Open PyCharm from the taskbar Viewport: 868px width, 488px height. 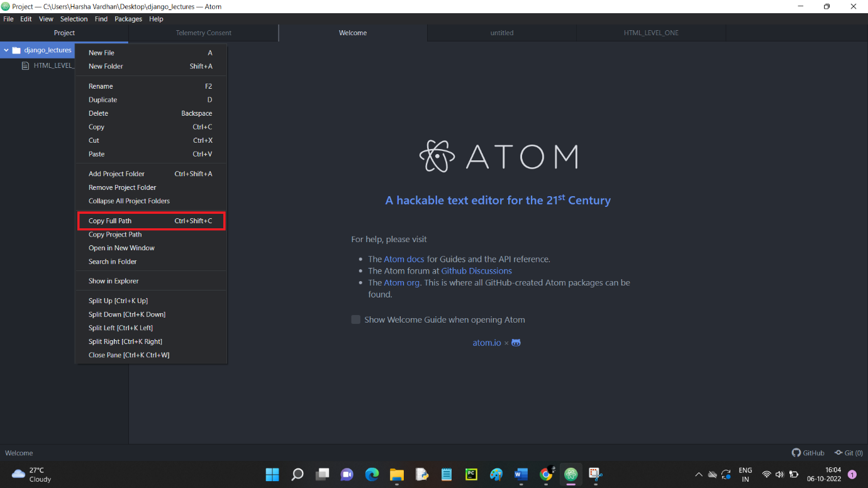470,474
